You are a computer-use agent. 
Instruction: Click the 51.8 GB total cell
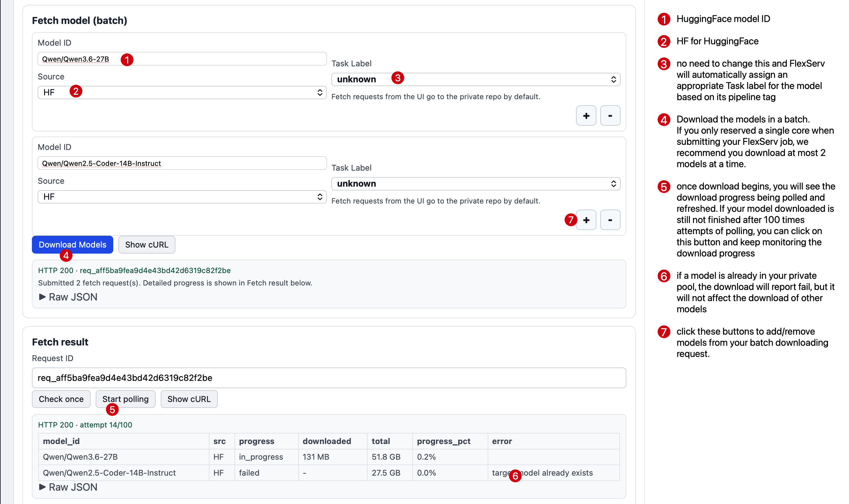click(390, 457)
